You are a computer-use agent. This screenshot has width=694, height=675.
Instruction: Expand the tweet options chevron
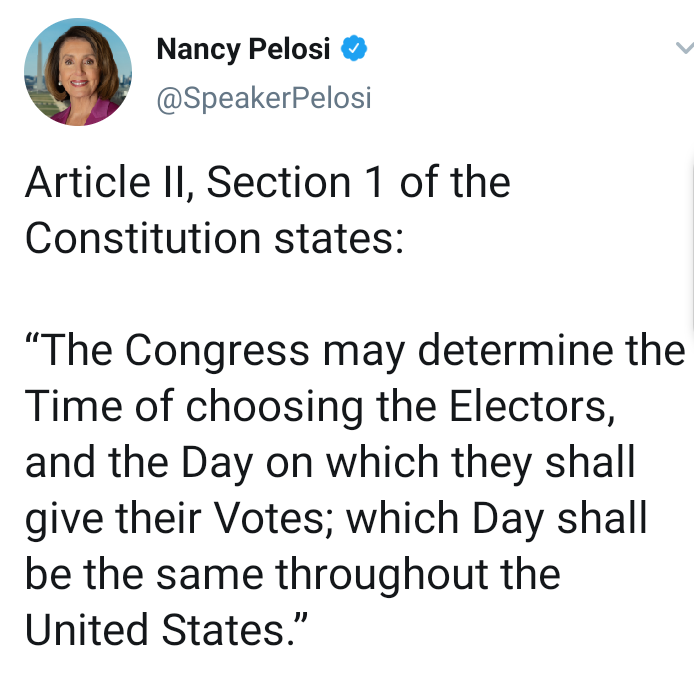click(683, 49)
